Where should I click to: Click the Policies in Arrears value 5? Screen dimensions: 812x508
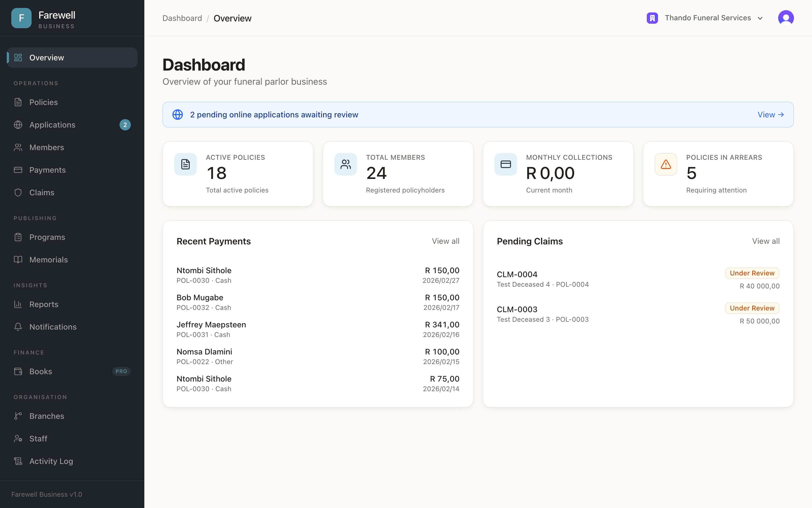coord(691,173)
